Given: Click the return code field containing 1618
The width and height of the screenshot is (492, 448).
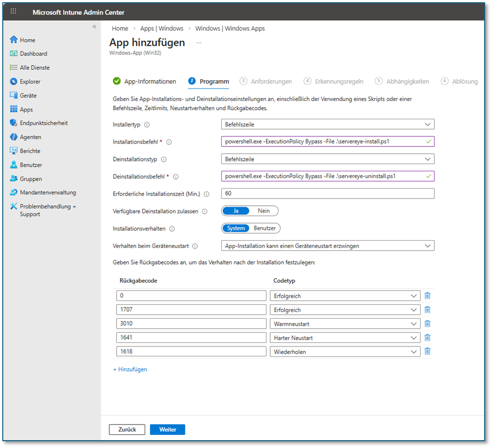Looking at the screenshot, I should click(191, 352).
